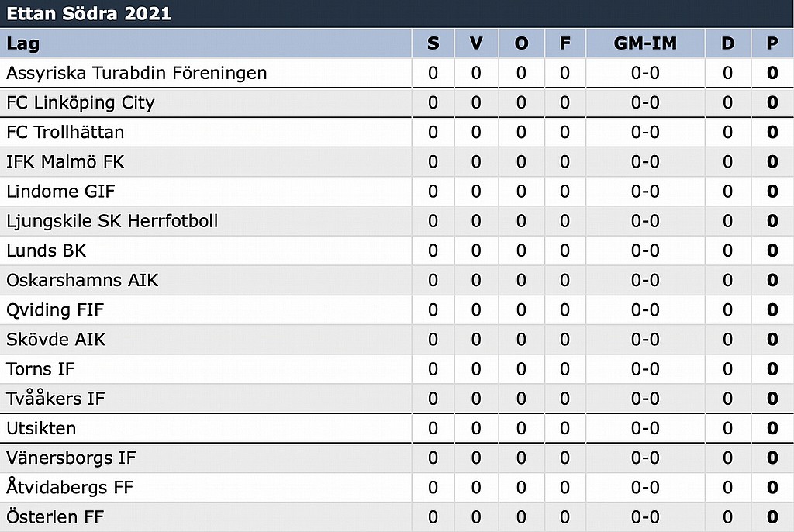Click the GM-IM column header

point(644,43)
